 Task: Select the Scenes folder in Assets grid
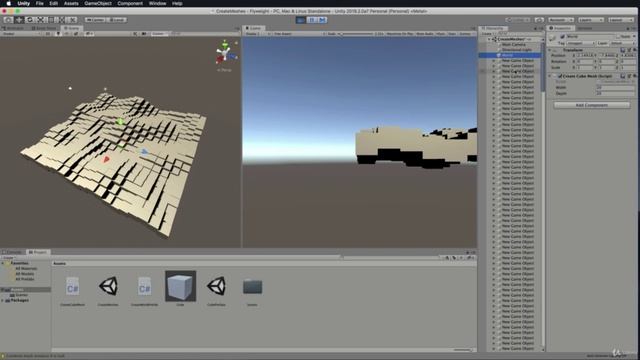click(x=252, y=287)
